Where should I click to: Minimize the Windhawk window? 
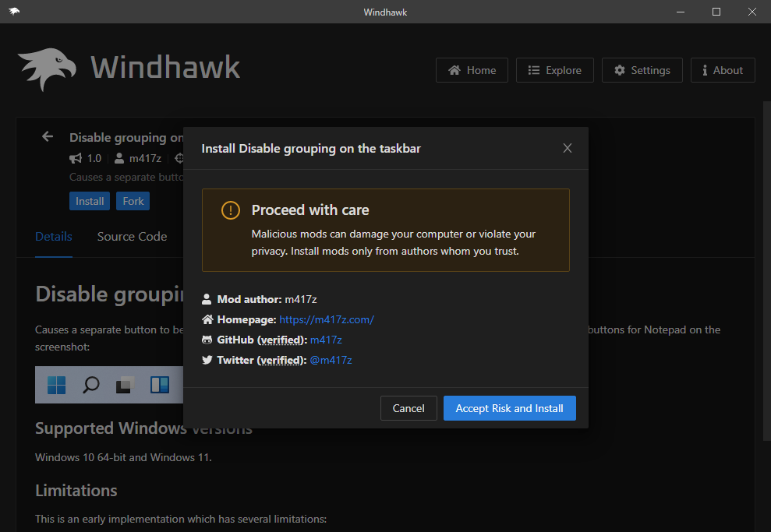click(x=681, y=12)
